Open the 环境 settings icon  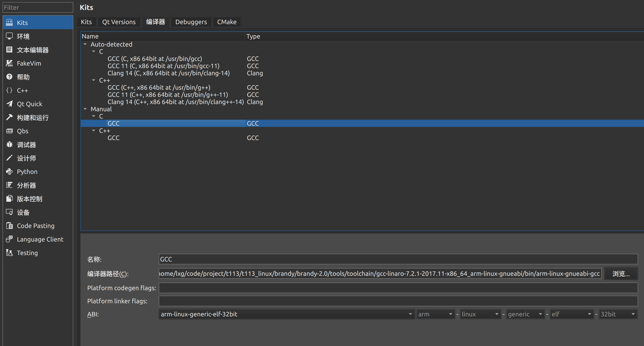[9, 36]
